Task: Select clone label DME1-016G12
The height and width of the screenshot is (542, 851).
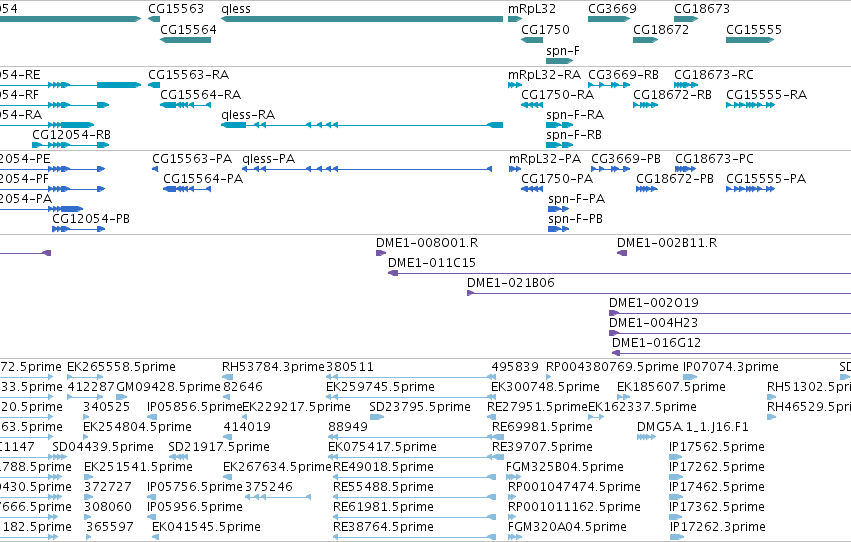Action: click(x=656, y=343)
